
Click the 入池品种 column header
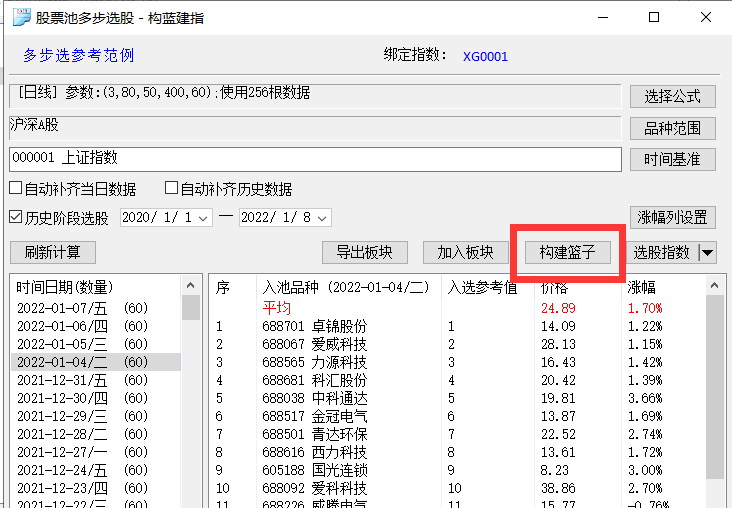coord(349,287)
